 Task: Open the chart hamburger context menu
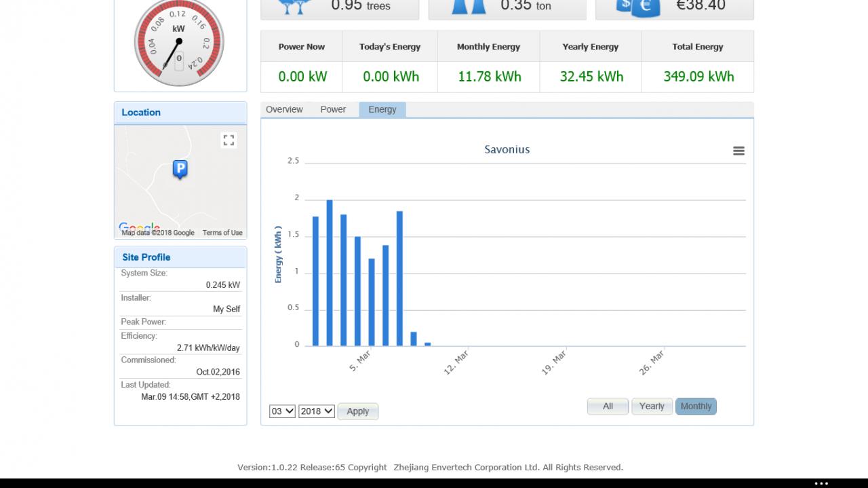click(x=738, y=151)
